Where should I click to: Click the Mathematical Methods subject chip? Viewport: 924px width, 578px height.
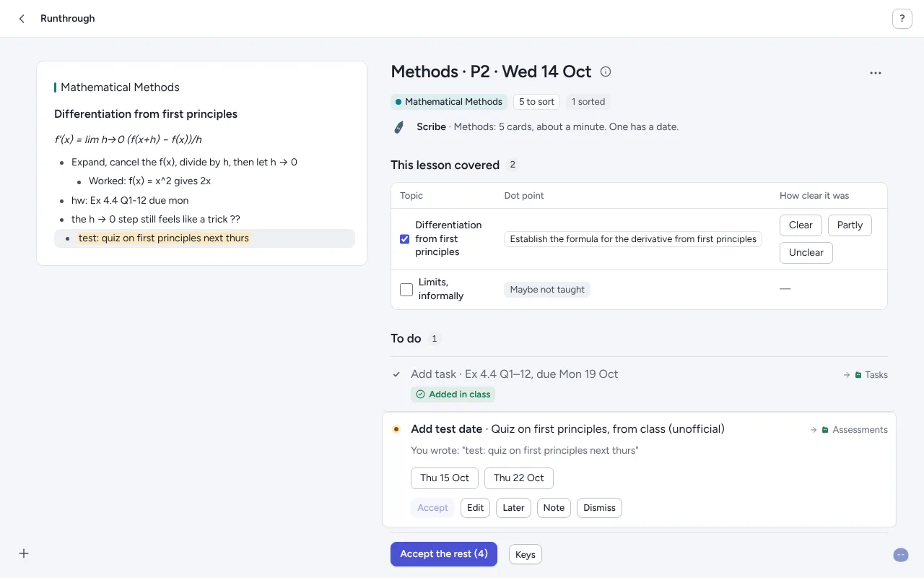[449, 102]
